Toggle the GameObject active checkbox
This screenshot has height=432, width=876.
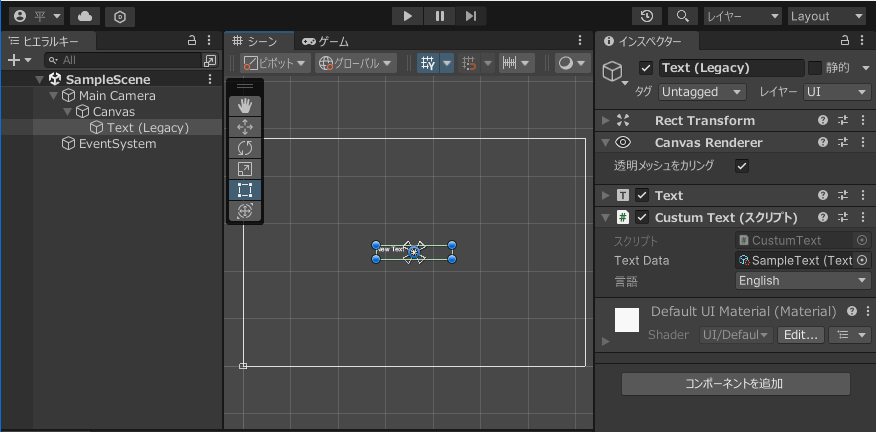646,68
